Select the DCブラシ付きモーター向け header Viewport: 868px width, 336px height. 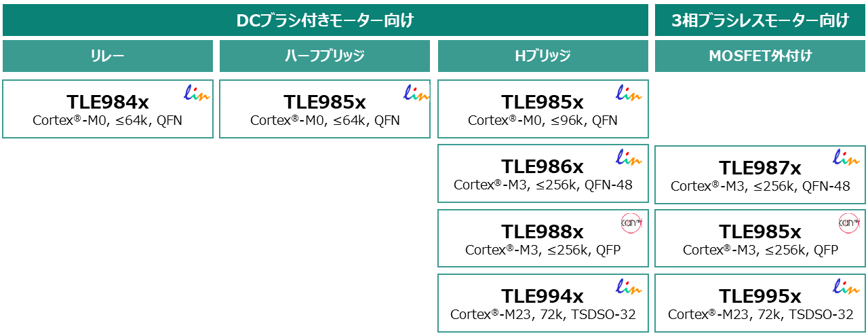(x=325, y=20)
